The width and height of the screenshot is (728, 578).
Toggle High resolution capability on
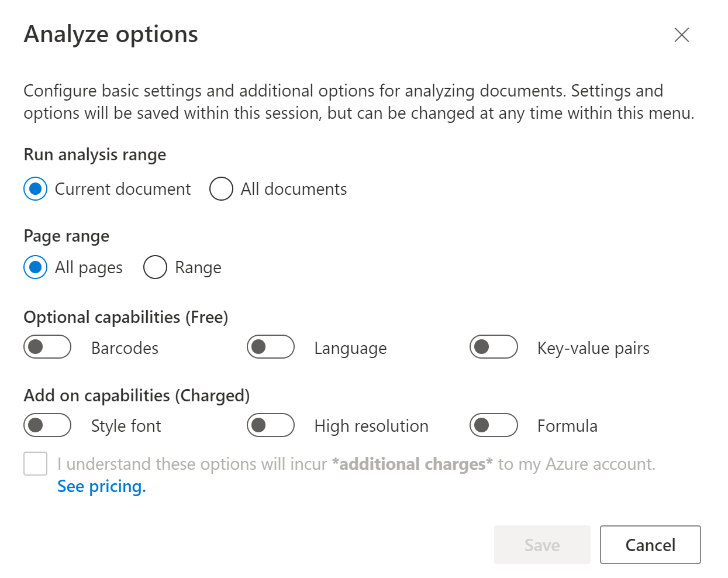pos(270,425)
